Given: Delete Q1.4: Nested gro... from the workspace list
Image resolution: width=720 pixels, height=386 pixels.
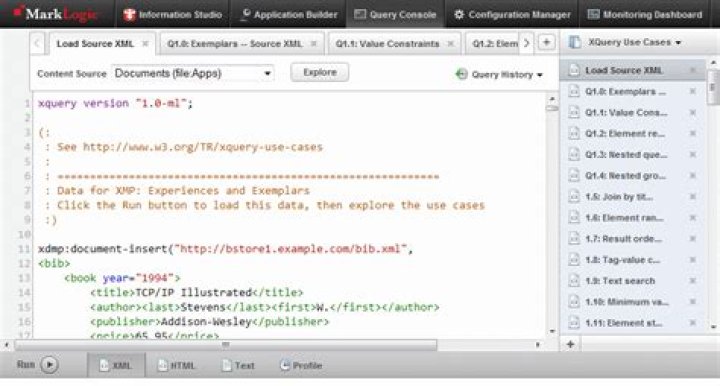Looking at the screenshot, I should tap(692, 176).
